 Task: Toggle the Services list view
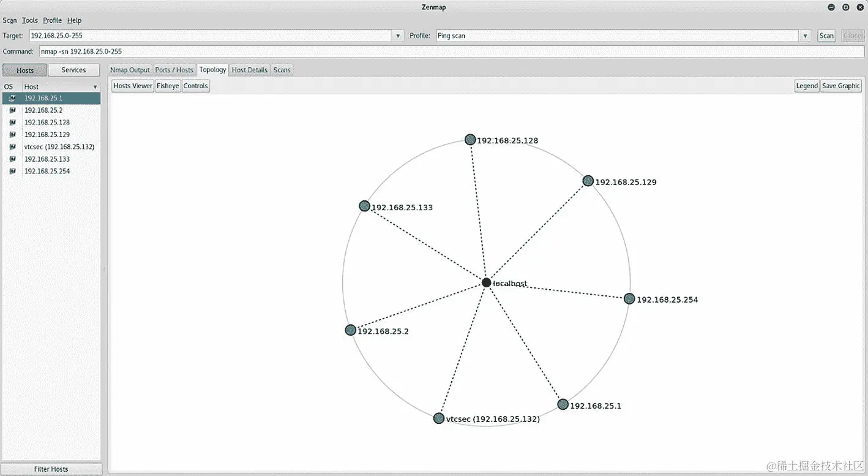coord(73,70)
